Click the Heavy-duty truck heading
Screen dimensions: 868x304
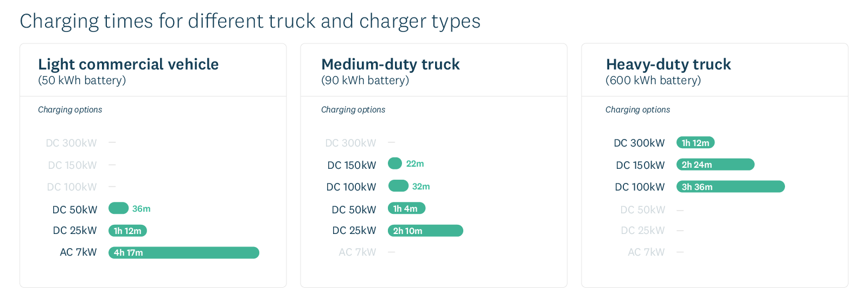[x=668, y=64]
